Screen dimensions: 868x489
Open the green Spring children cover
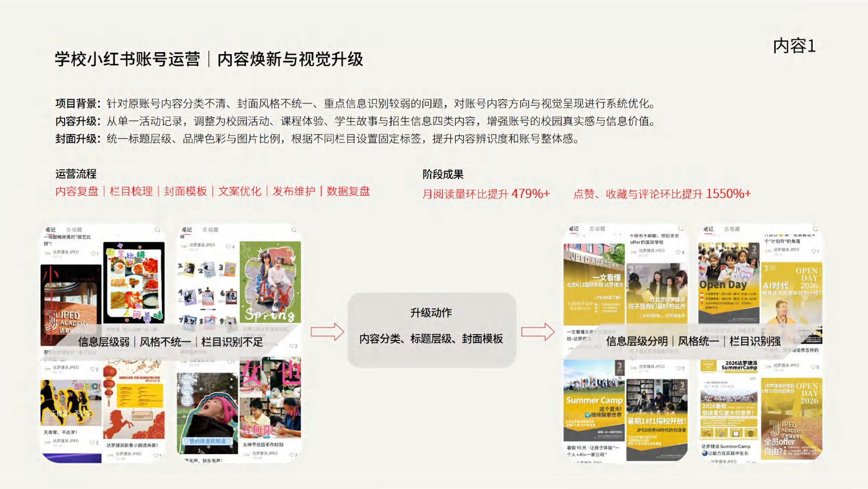[270, 282]
